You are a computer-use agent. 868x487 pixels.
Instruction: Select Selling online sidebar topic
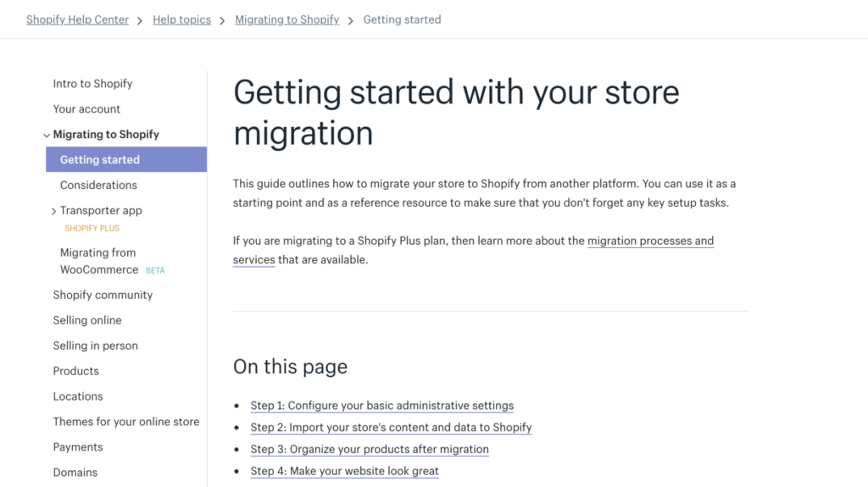(x=87, y=320)
